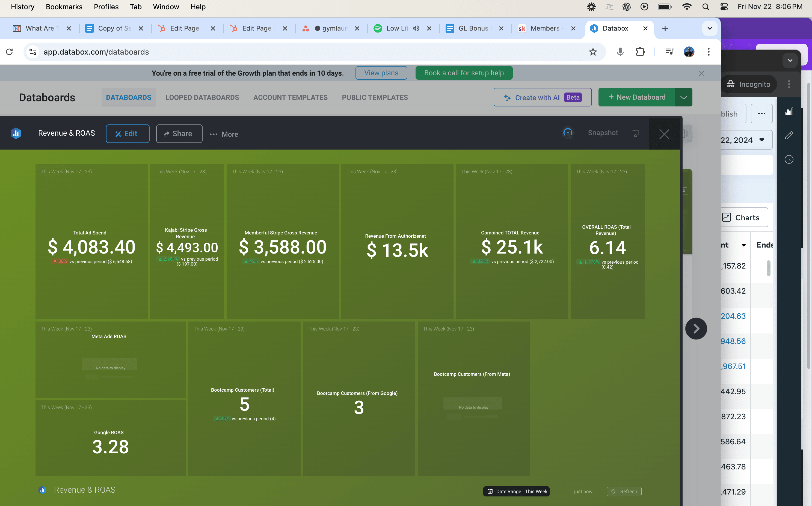Image resolution: width=812 pixels, height=506 pixels.
Task: Open the browser extensions puzzle icon
Action: point(640,52)
